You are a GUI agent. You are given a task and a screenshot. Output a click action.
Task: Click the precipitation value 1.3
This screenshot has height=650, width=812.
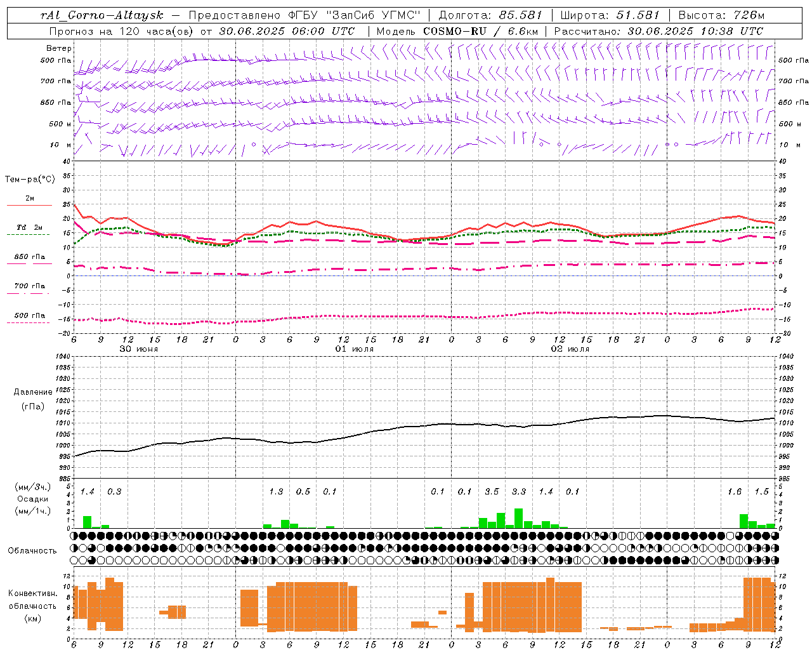276,492
